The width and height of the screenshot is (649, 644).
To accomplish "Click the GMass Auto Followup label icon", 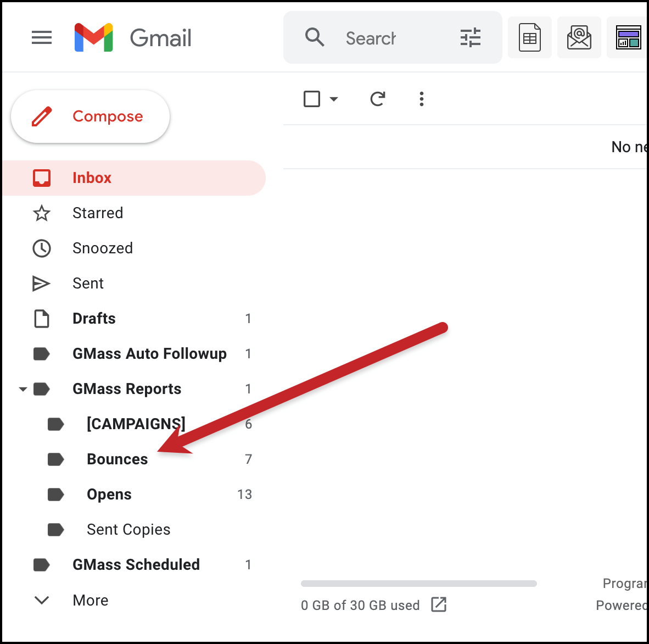I will coord(42,354).
